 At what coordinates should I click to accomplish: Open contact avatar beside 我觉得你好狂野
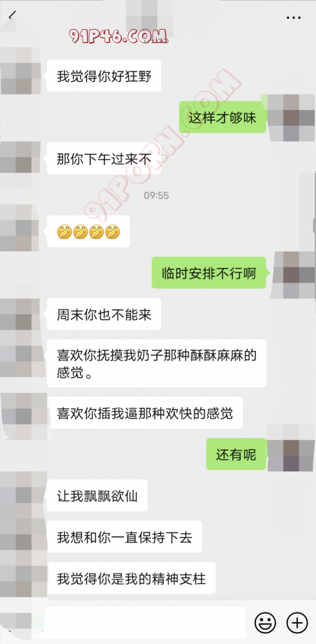click(20, 71)
